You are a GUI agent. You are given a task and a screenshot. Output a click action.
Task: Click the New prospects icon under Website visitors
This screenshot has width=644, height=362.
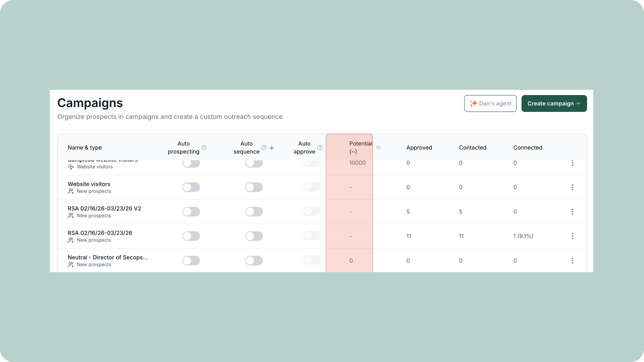click(x=71, y=191)
